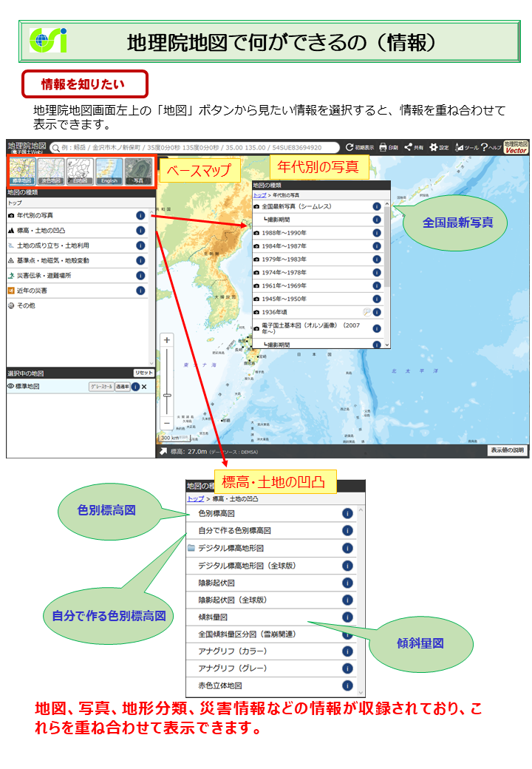
Task: Zoom in with the plus button
Action: pyautogui.click(x=167, y=340)
